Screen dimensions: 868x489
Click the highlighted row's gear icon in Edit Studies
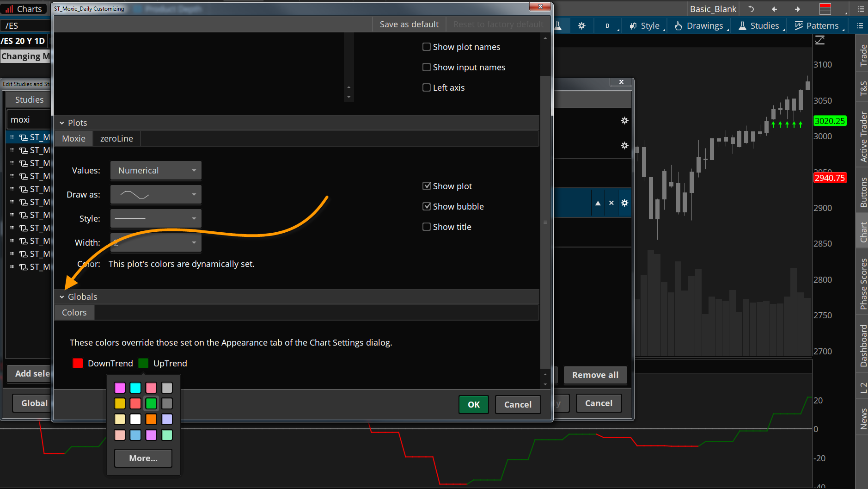[x=624, y=203]
